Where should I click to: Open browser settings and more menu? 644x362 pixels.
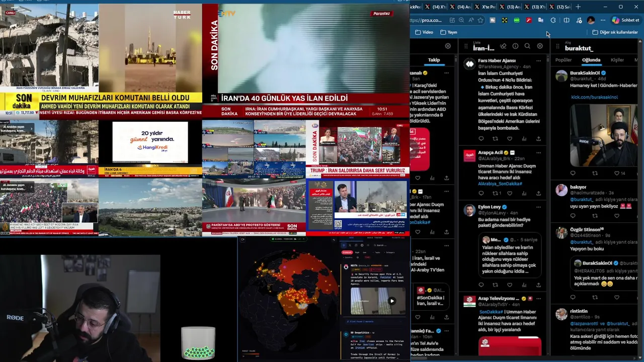click(603, 20)
